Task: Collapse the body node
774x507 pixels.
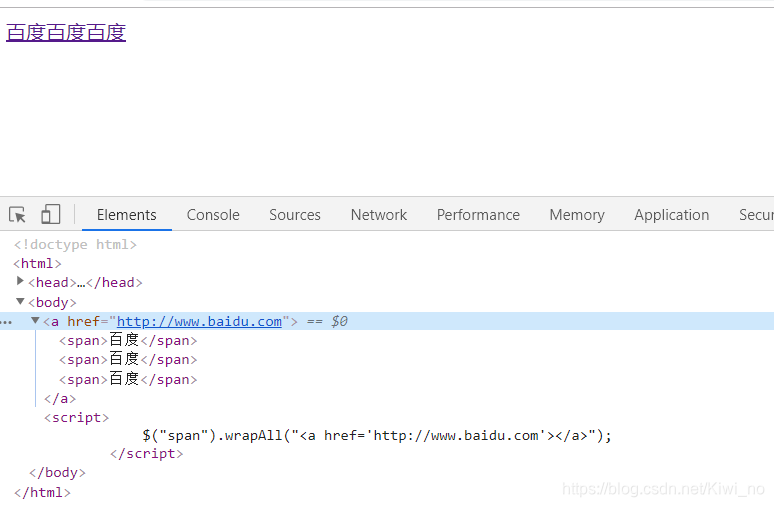Action: tap(20, 301)
